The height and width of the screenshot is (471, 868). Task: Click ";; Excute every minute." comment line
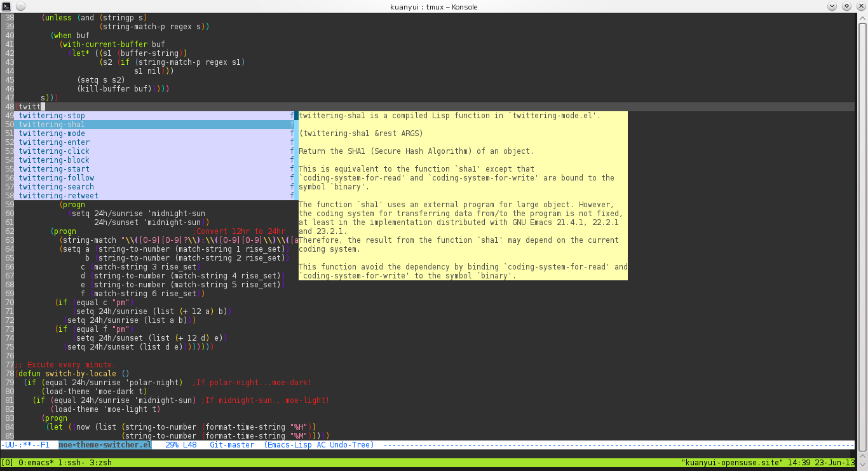pos(65,365)
